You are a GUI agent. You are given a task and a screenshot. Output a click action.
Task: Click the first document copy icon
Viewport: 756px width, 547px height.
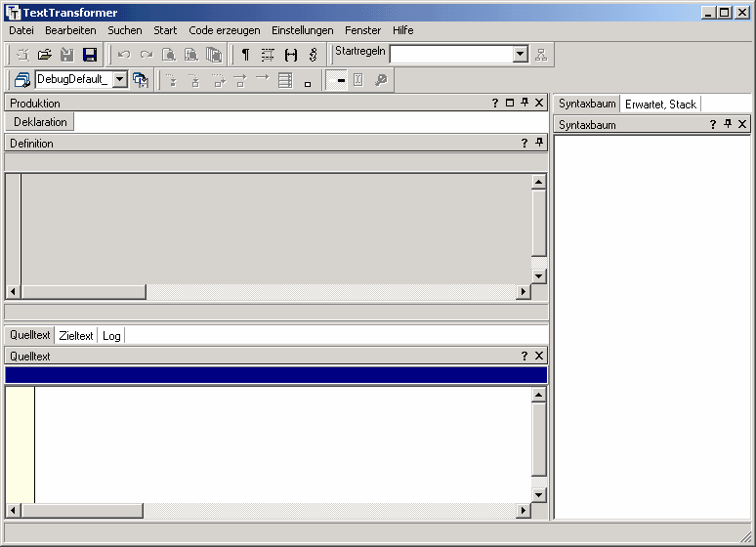(x=169, y=55)
